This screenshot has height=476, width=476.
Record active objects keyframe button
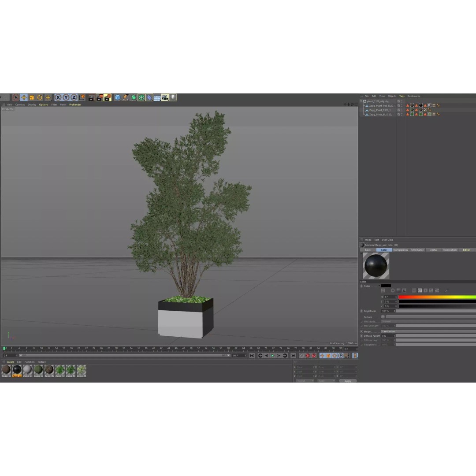[301, 356]
